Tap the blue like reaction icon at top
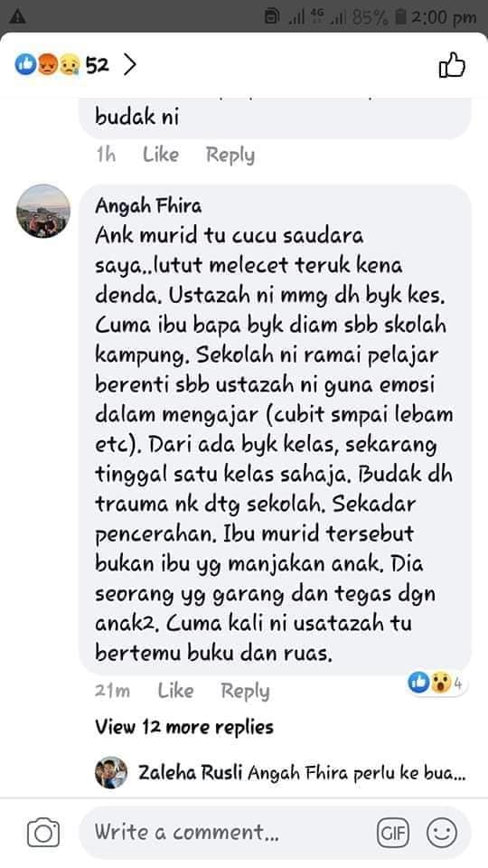This screenshot has width=488, height=868. click(x=25, y=65)
